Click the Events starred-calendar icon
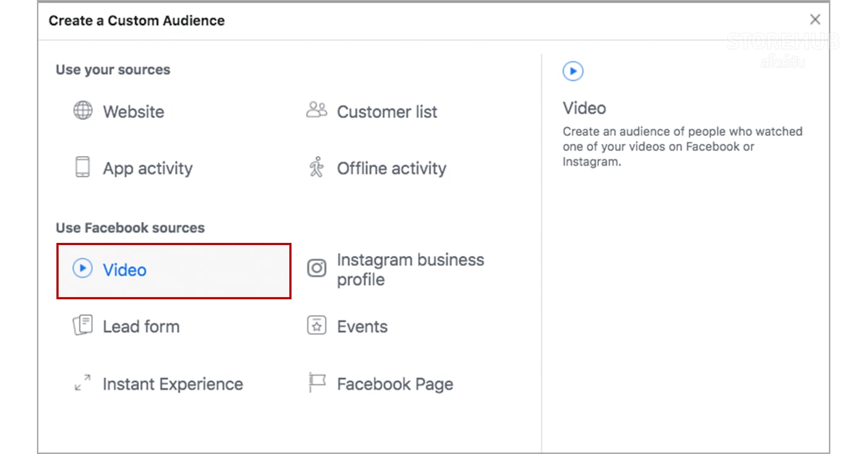 point(316,326)
